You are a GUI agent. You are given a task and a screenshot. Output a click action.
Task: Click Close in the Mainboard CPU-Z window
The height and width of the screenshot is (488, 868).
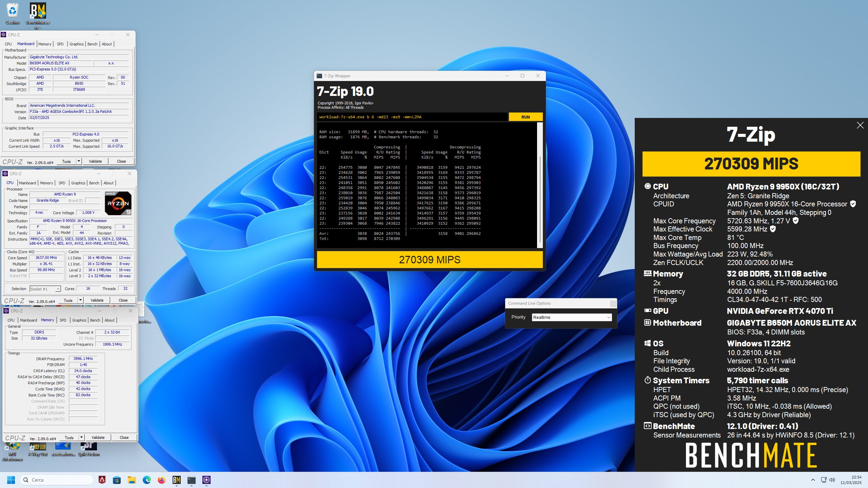121,161
